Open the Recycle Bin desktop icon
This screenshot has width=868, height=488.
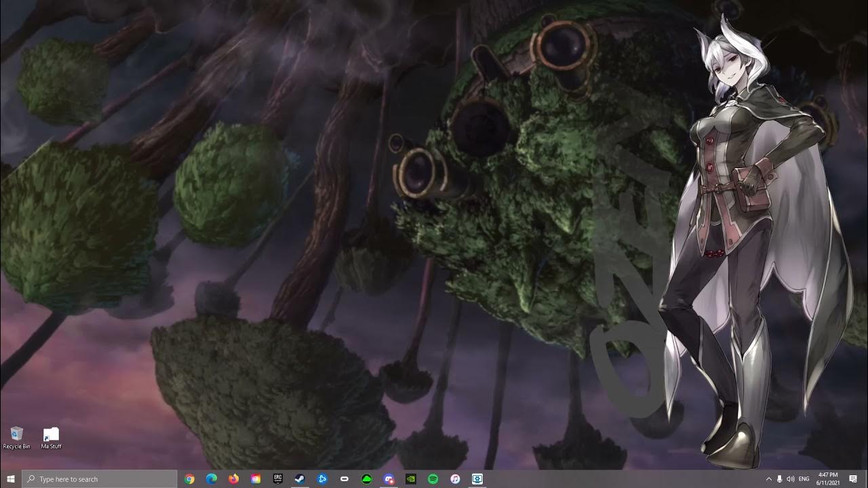[x=17, y=438]
